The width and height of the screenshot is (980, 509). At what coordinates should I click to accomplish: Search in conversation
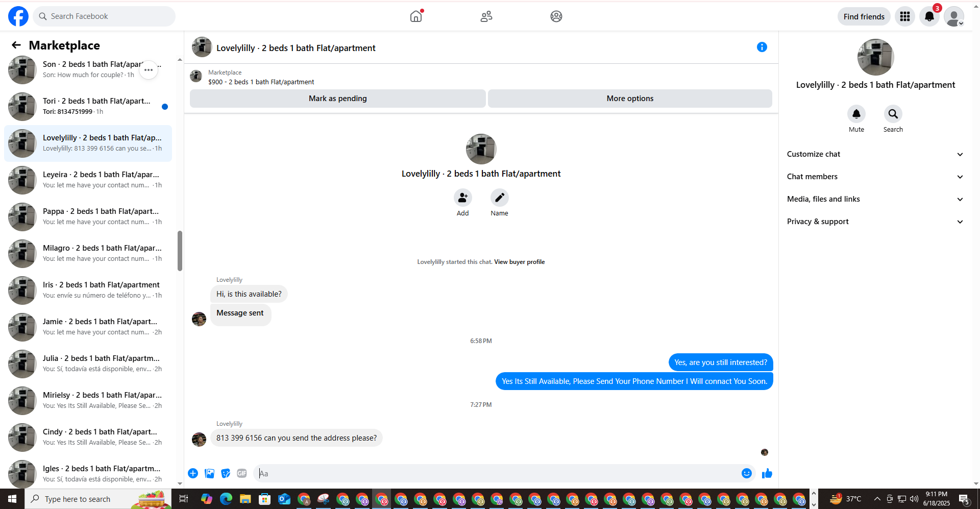pyautogui.click(x=893, y=114)
